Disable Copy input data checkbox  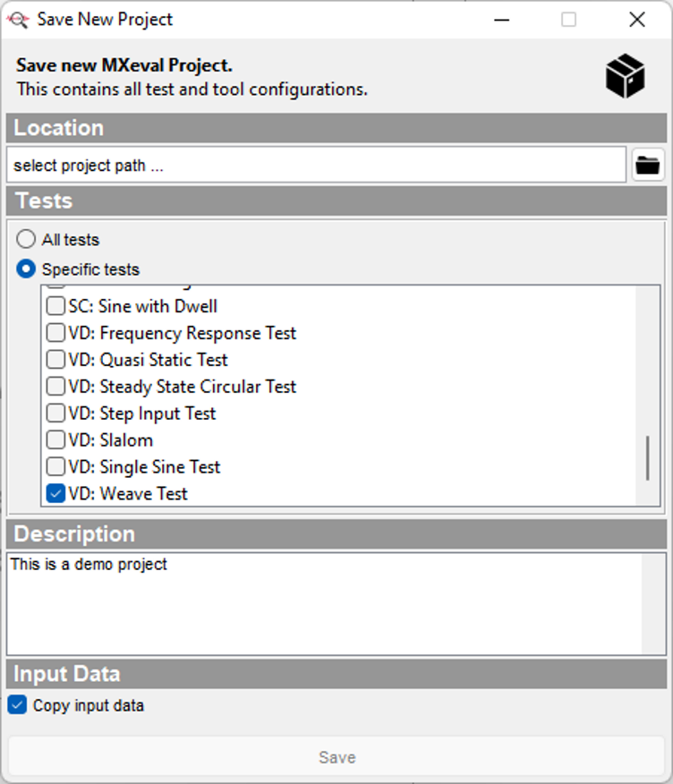[x=17, y=705]
